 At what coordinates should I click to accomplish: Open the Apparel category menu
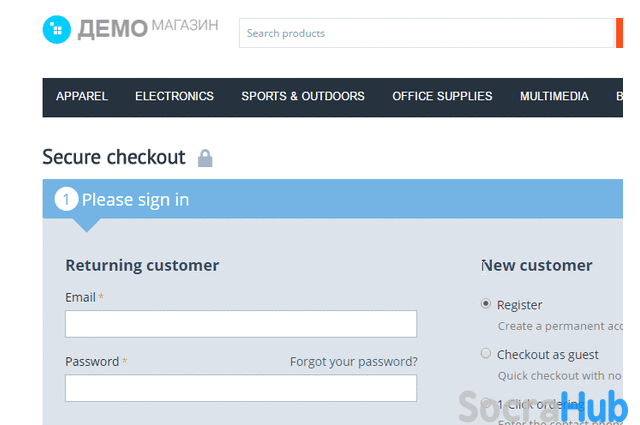pos(82,96)
